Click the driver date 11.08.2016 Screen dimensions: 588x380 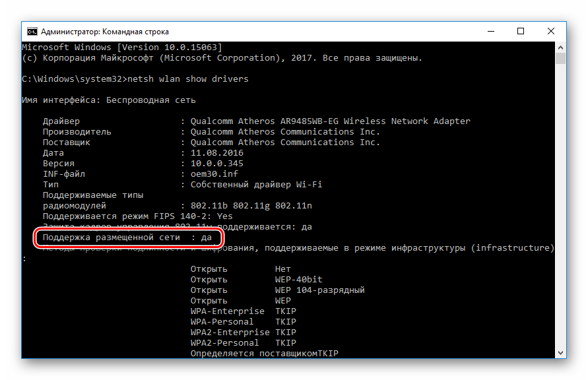[x=216, y=153]
